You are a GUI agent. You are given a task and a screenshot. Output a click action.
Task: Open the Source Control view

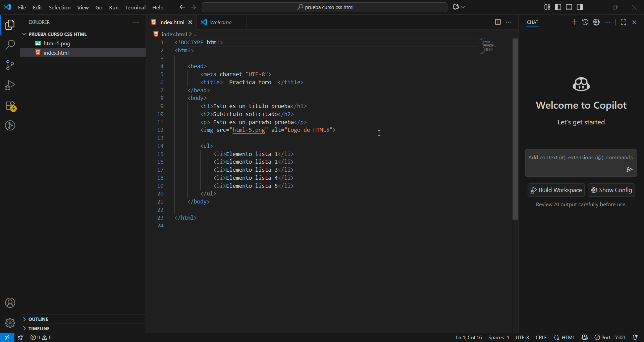pyautogui.click(x=10, y=65)
